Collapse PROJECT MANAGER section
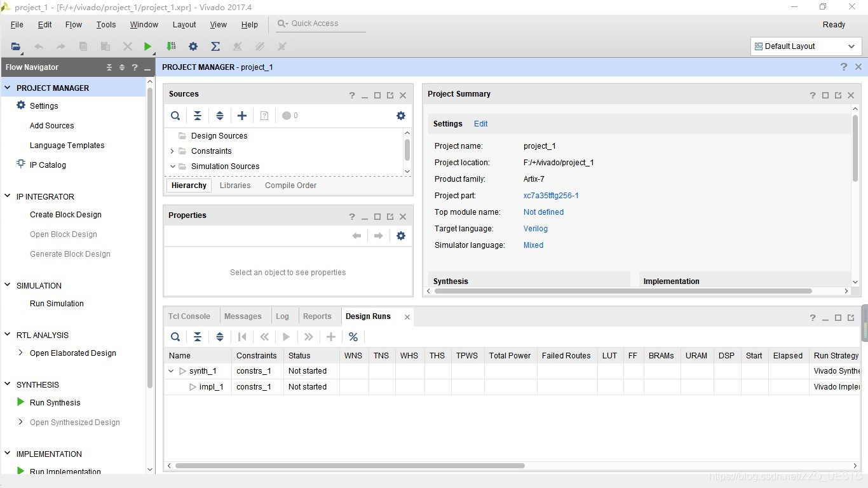868x488 pixels. 8,88
